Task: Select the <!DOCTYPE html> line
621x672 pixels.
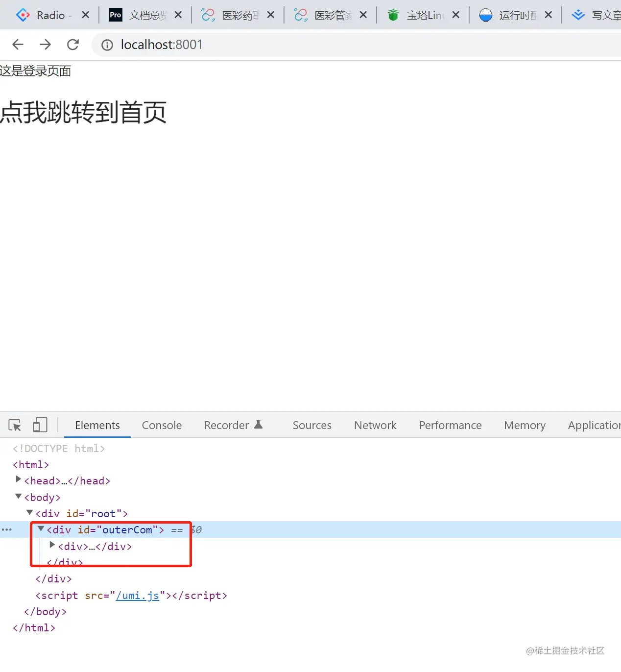Action: pyautogui.click(x=59, y=449)
